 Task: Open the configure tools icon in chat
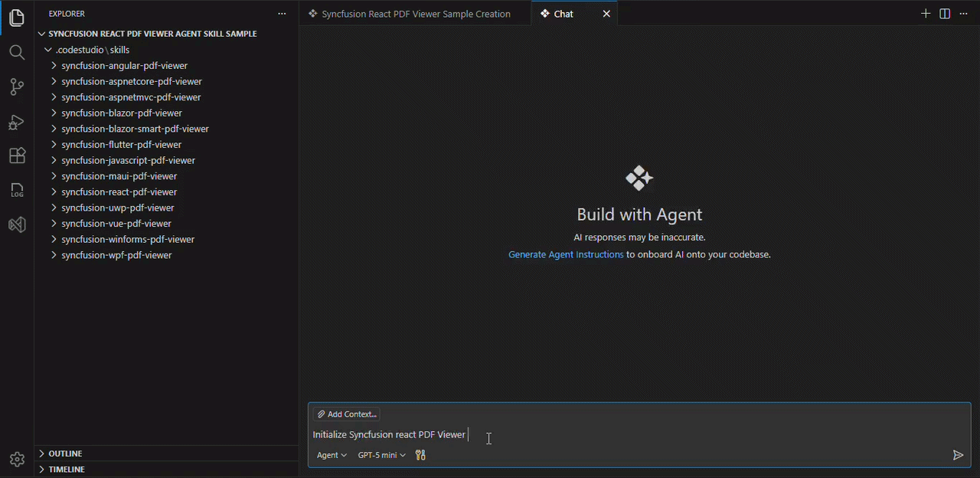click(420, 455)
